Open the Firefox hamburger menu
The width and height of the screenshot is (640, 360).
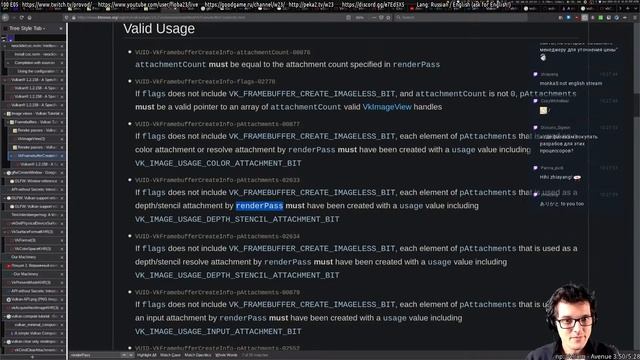pos(635,18)
